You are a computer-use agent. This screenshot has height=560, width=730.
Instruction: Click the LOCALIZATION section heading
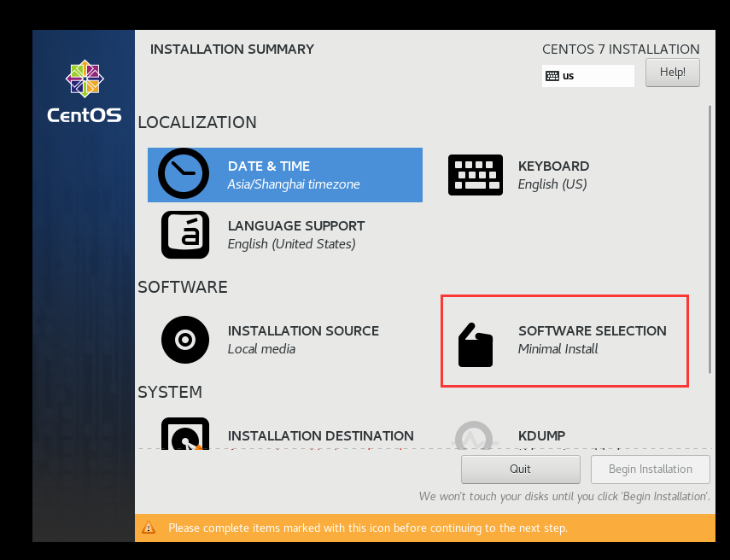[197, 122]
